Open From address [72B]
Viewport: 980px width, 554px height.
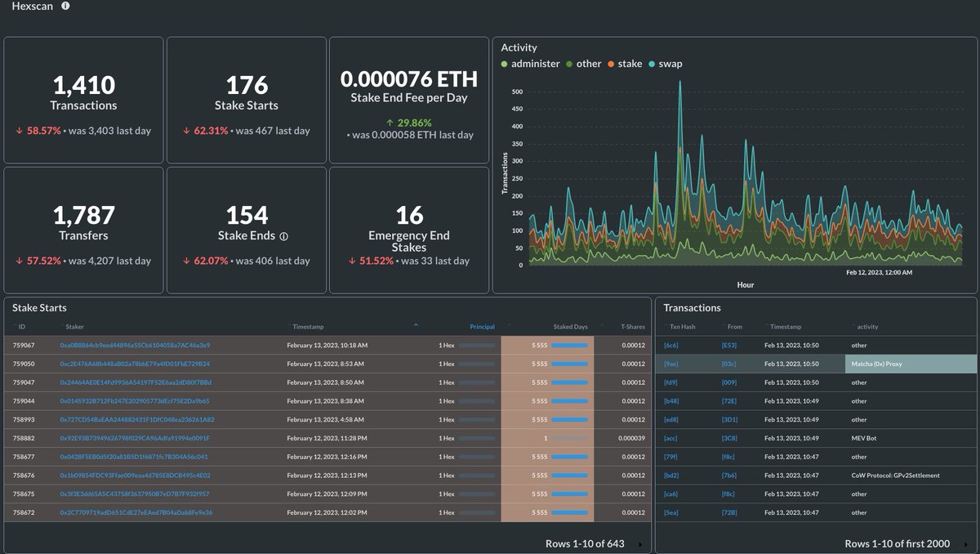coord(729,512)
